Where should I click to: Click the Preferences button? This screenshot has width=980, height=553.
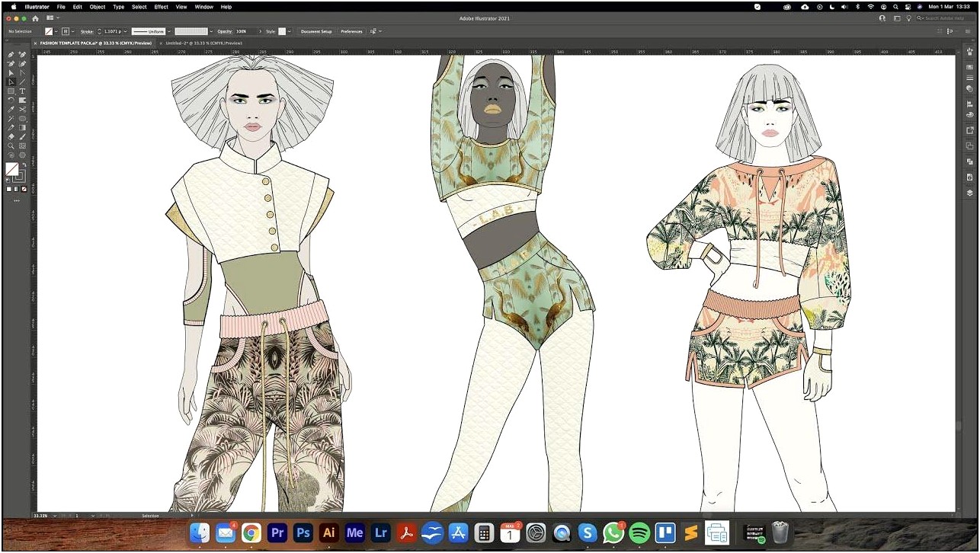click(351, 31)
